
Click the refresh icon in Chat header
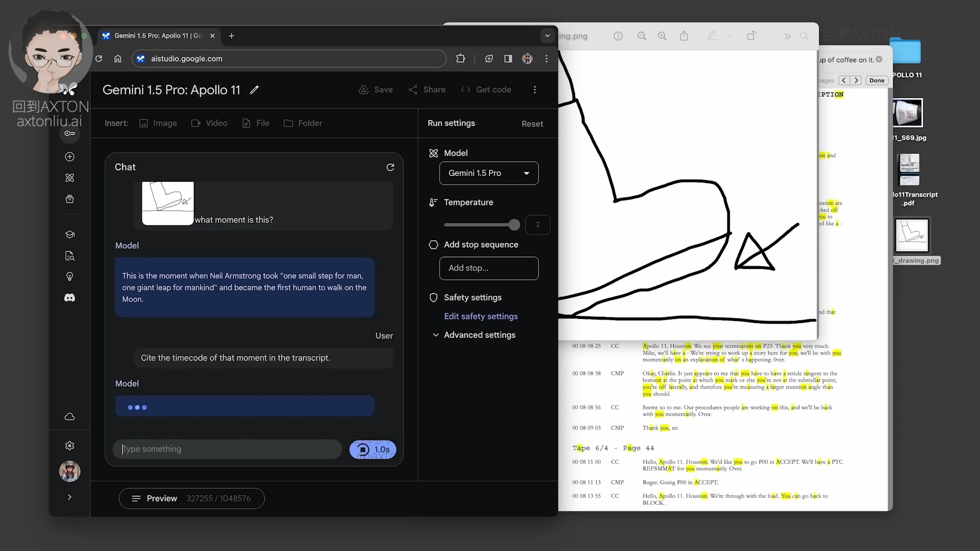point(390,167)
